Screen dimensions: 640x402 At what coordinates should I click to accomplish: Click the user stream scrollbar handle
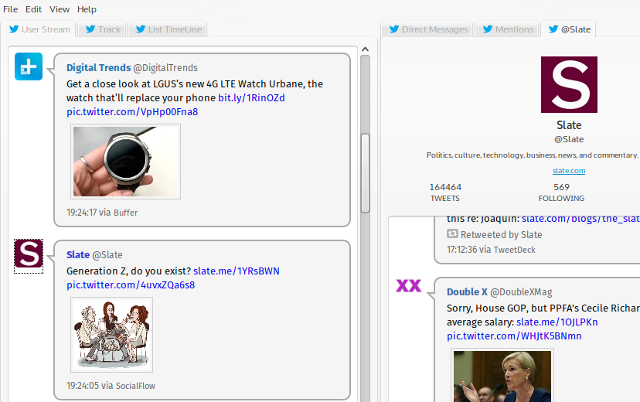click(x=365, y=173)
